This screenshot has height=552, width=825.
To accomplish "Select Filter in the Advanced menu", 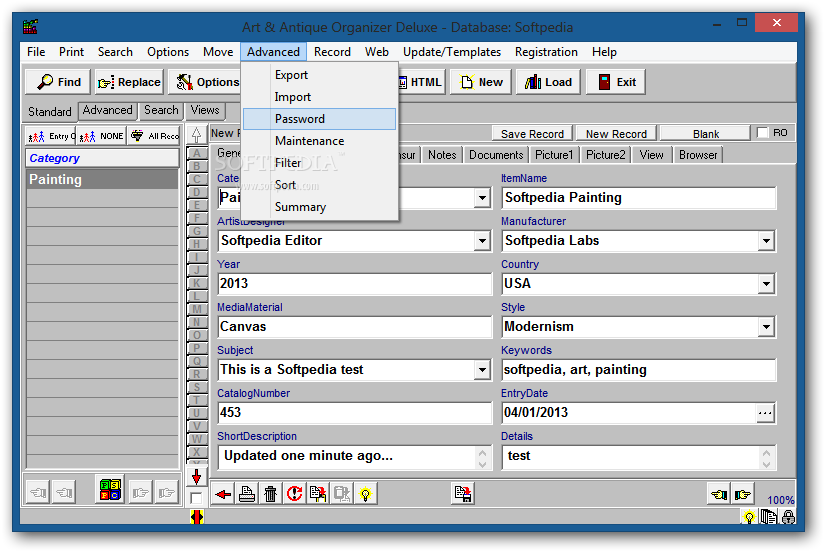I will 319,163.
